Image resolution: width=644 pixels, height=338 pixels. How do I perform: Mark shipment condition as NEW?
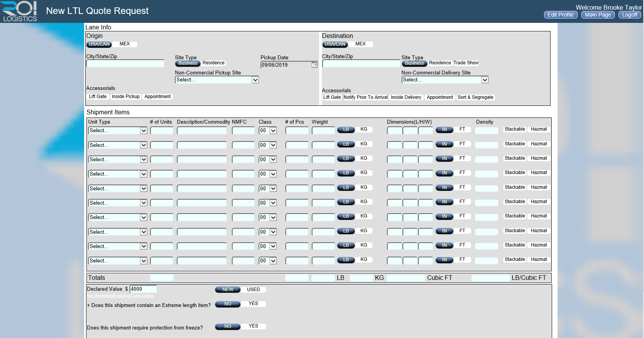point(228,290)
